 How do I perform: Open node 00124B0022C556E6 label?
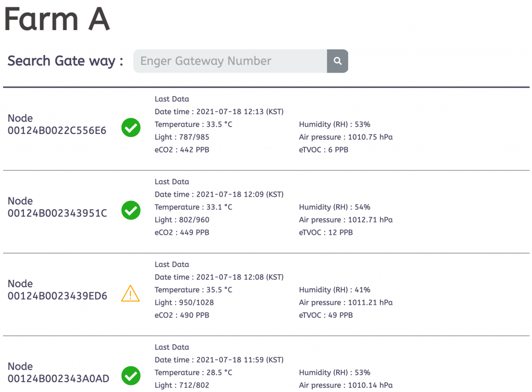[x=57, y=125]
